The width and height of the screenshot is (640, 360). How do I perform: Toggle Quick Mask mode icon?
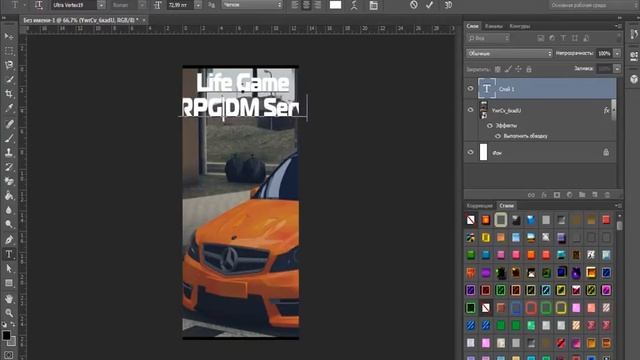point(9,355)
